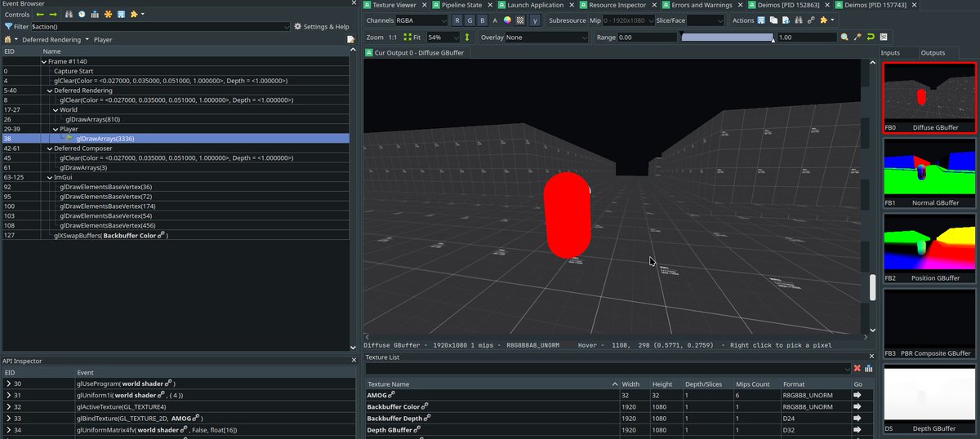Screen dimensions: 980x439
Task: Go to the previous event with the left green arrow
Action: click(x=39, y=15)
